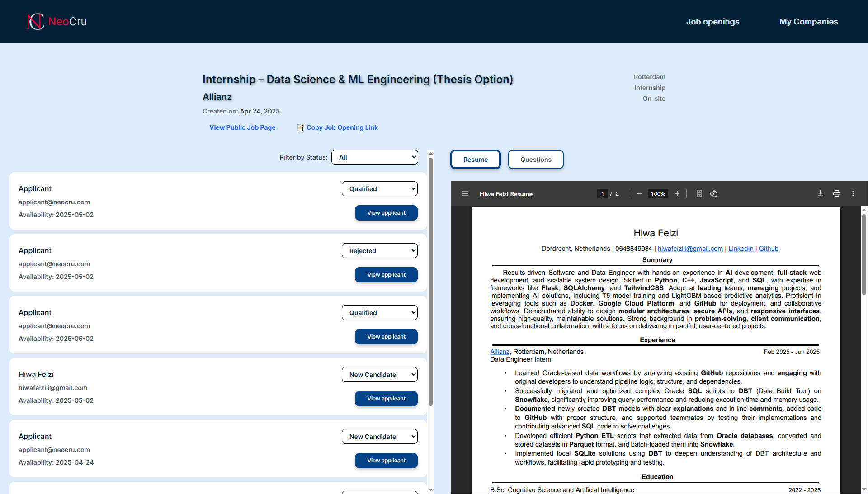Download the Hiwa Feizi resume
The width and height of the screenshot is (868, 494).
(x=821, y=193)
